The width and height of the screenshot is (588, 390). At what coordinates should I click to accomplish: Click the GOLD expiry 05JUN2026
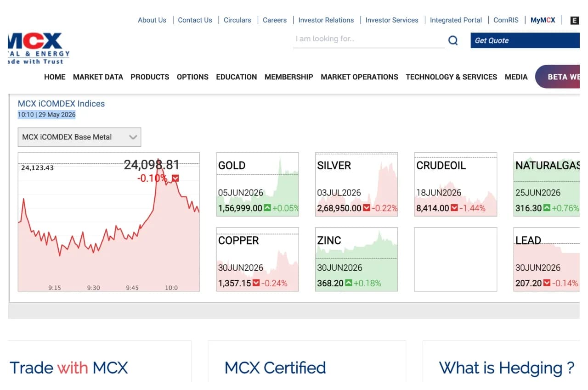point(241,193)
